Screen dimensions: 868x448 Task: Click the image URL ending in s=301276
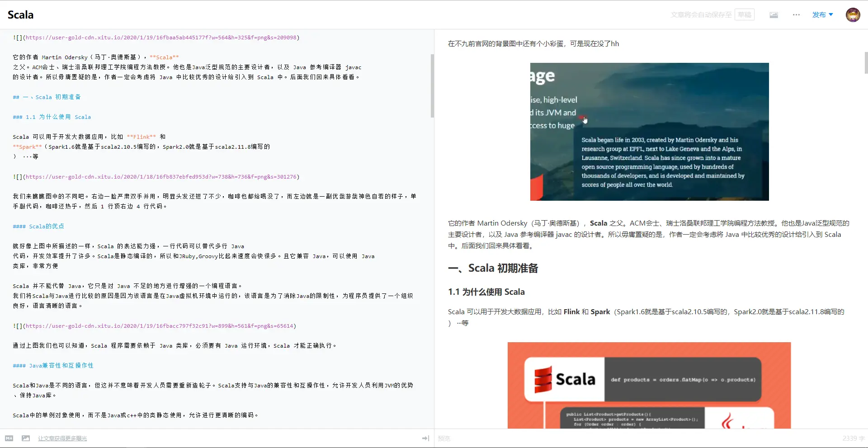tap(161, 177)
